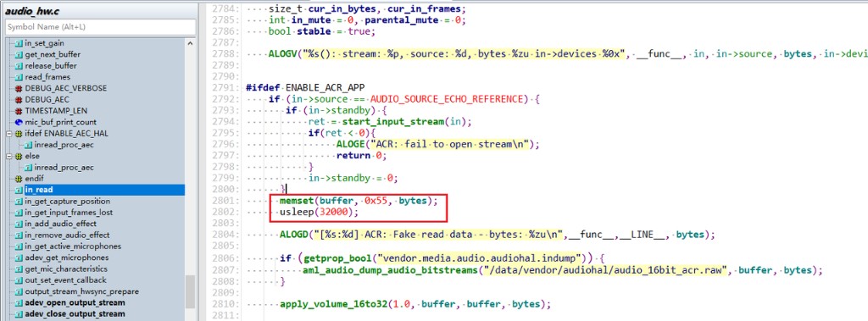Click aml_audio_dump_audio_bitstreams function call
The image size is (868, 321).
tap(391, 271)
